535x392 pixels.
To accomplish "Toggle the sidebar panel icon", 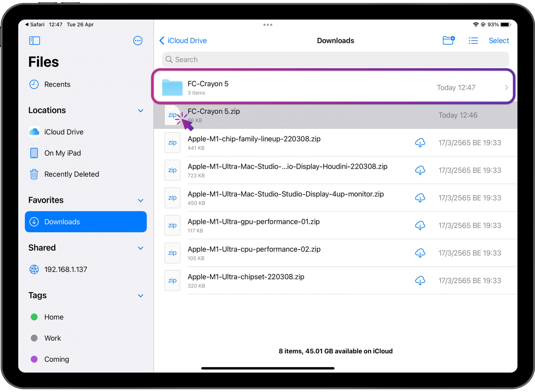I will pos(34,41).
